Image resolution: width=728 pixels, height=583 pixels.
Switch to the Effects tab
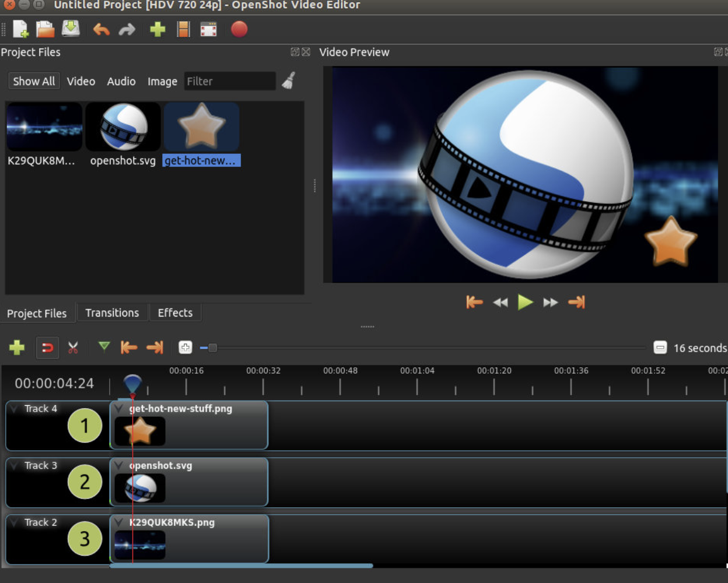[x=175, y=313]
